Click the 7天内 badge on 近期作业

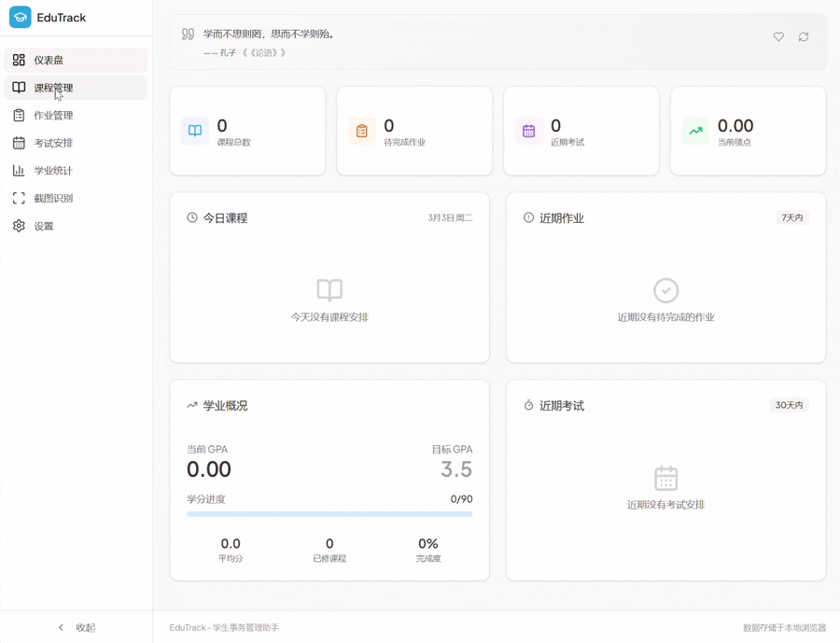[791, 217]
